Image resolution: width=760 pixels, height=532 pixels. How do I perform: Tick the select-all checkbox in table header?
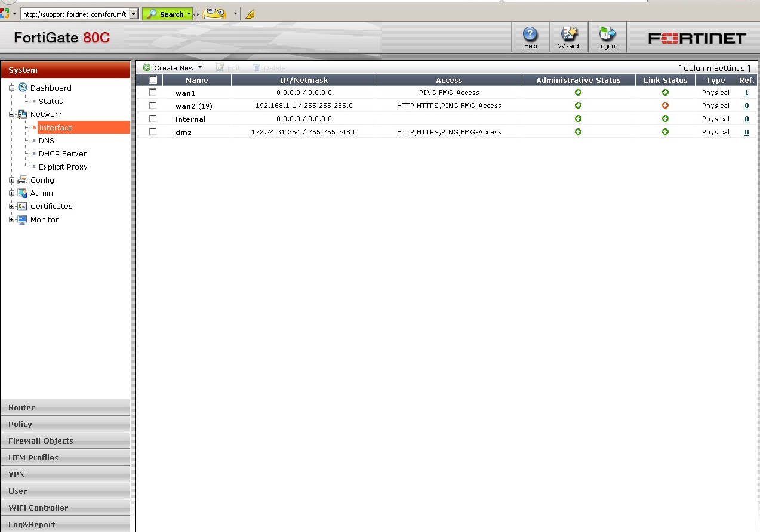point(153,79)
